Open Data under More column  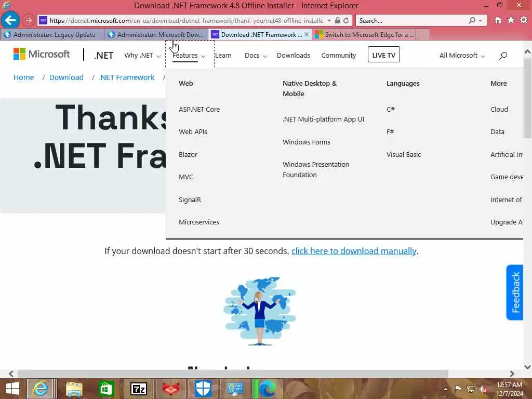[497, 131]
